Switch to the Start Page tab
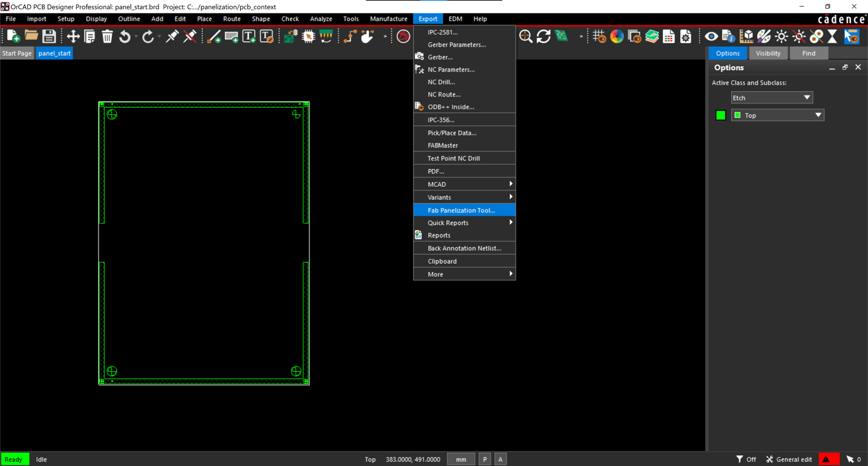This screenshot has width=868, height=466. click(17, 53)
